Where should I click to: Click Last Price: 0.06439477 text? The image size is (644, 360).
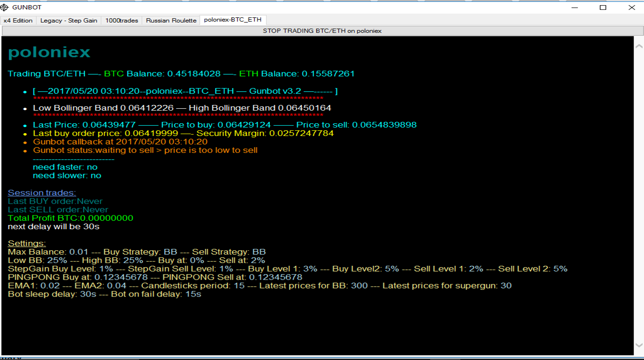click(x=84, y=125)
